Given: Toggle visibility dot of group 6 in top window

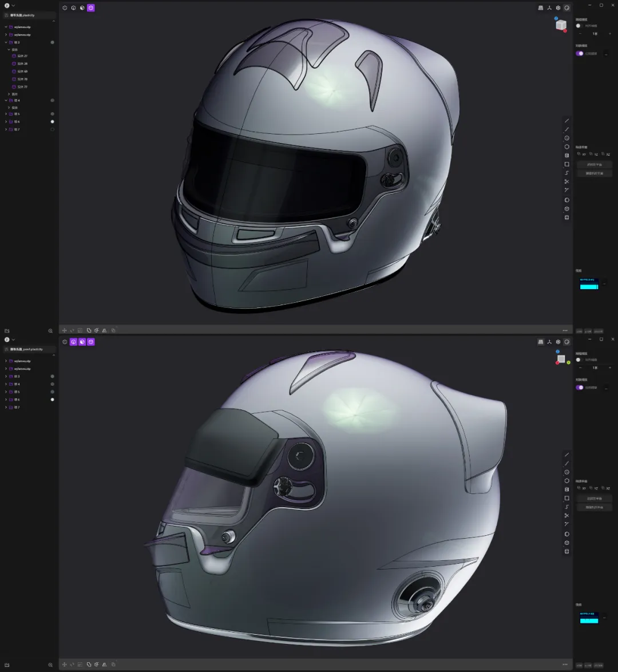Looking at the screenshot, I should [52, 122].
